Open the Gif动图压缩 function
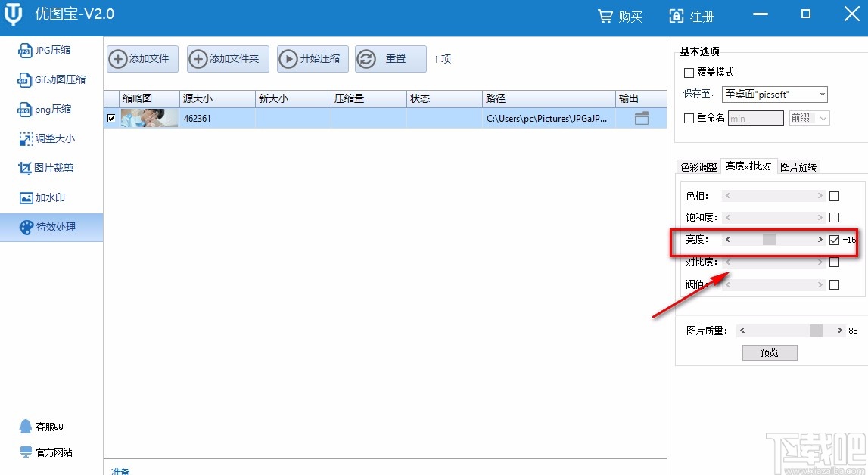Screen dimensions: 868x475 [x=50, y=79]
